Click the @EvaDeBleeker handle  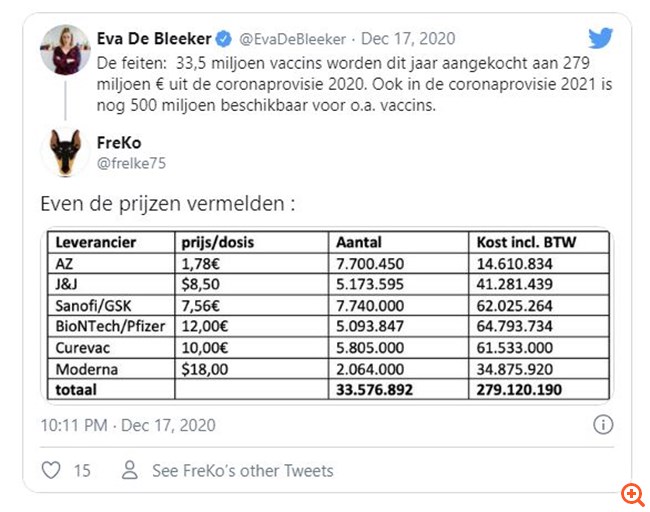(x=292, y=39)
